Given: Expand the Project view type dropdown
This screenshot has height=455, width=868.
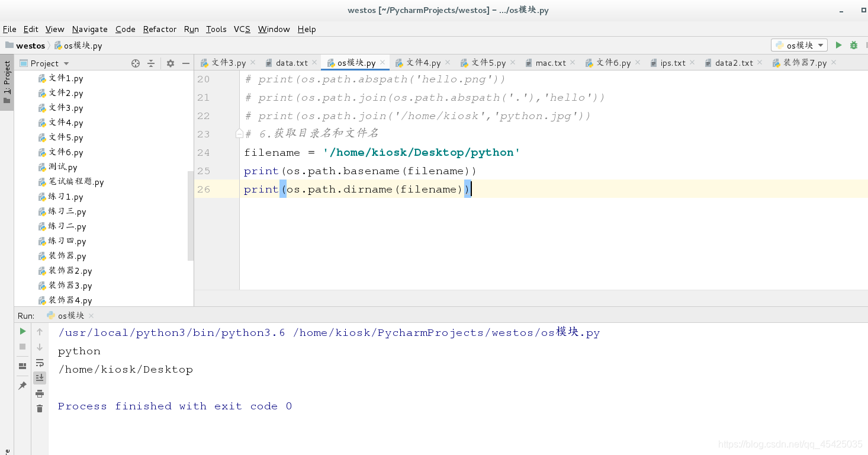Looking at the screenshot, I should click(x=66, y=63).
